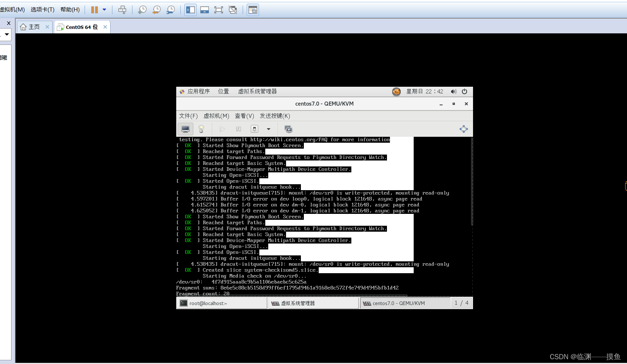Open the 位置 menu in the GNOME top bar
The width and height of the screenshot is (627, 364).
(x=223, y=91)
